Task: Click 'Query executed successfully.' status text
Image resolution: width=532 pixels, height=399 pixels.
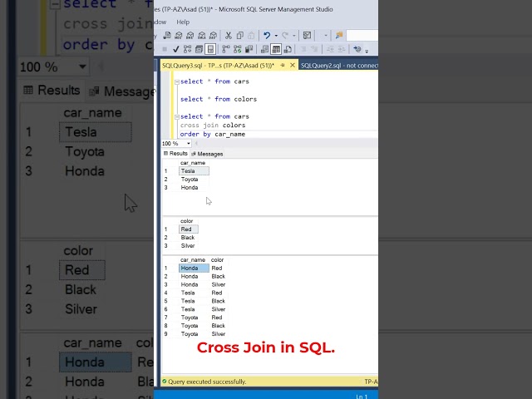Action: [x=207, y=382]
